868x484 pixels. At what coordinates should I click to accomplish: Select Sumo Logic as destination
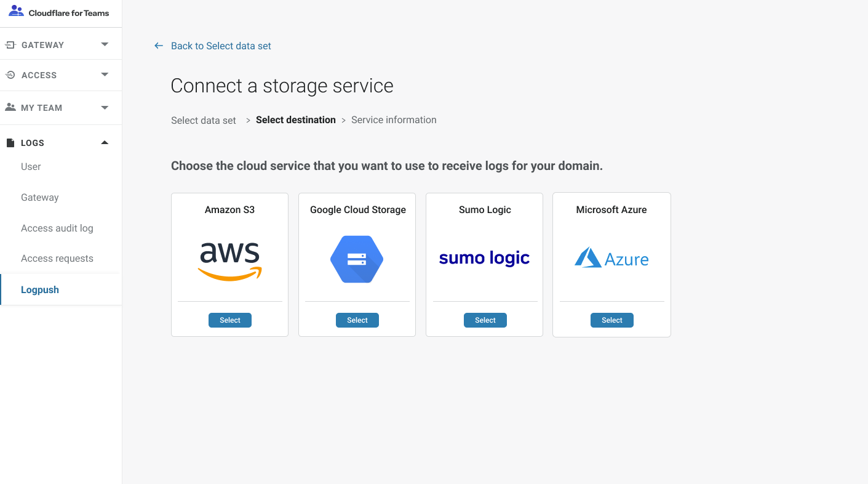(x=485, y=320)
